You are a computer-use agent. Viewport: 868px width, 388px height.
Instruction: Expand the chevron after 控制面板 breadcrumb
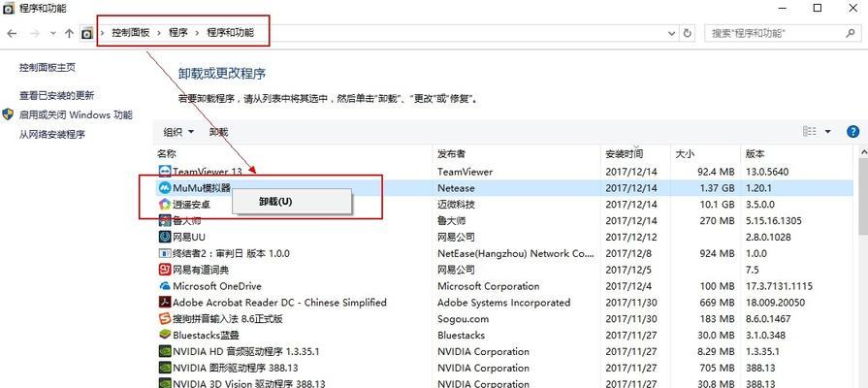(159, 33)
